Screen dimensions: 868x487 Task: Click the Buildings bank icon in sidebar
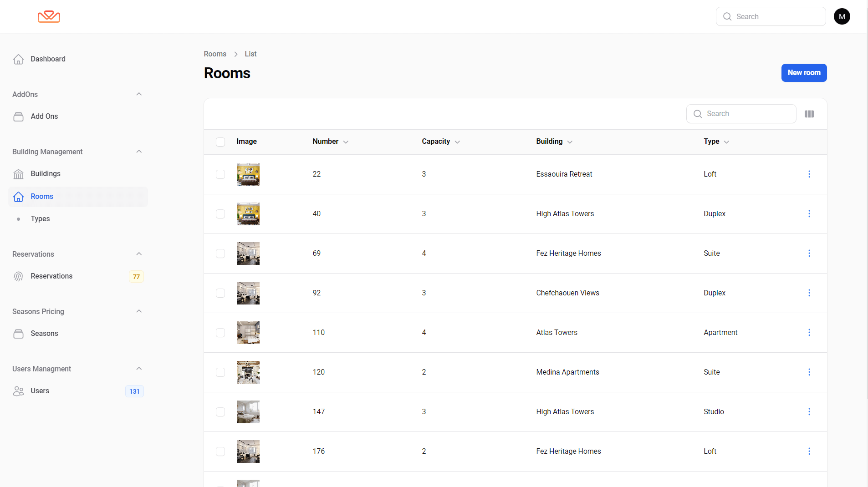19,174
